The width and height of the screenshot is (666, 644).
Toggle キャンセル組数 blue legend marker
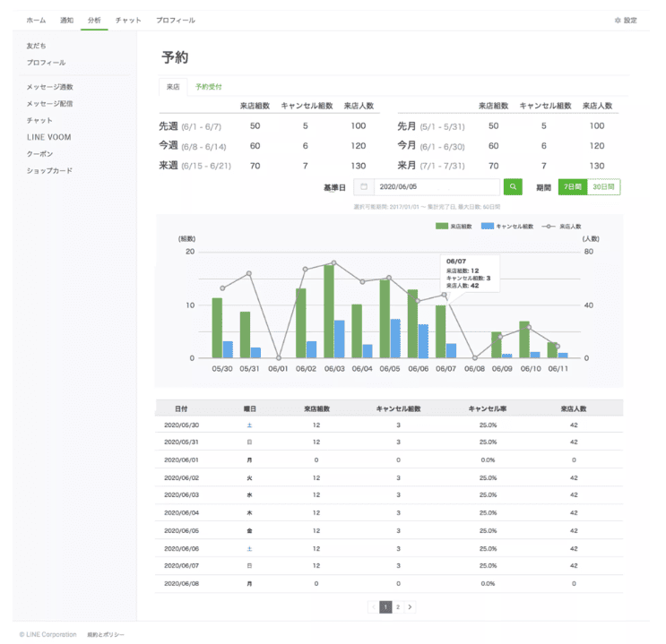pyautogui.click(x=488, y=227)
